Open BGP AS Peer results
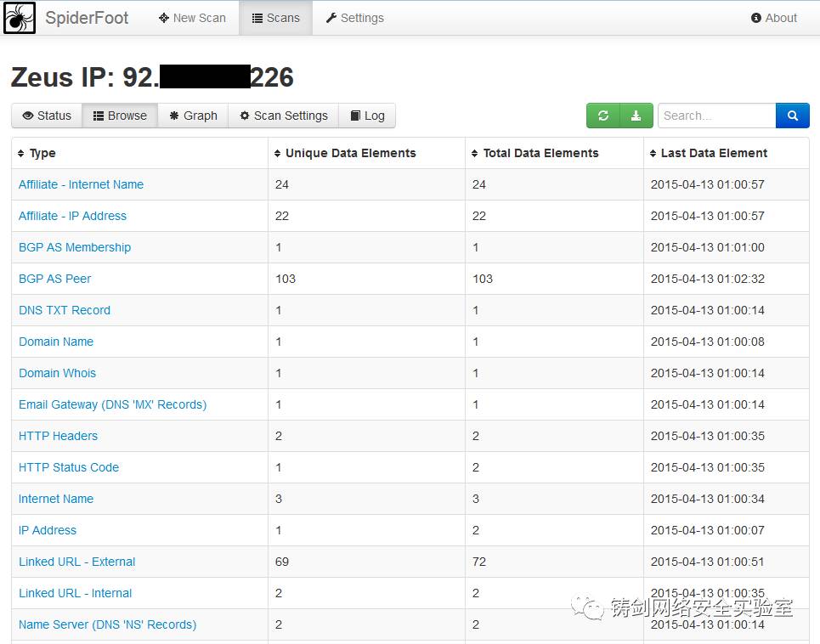 [55, 279]
